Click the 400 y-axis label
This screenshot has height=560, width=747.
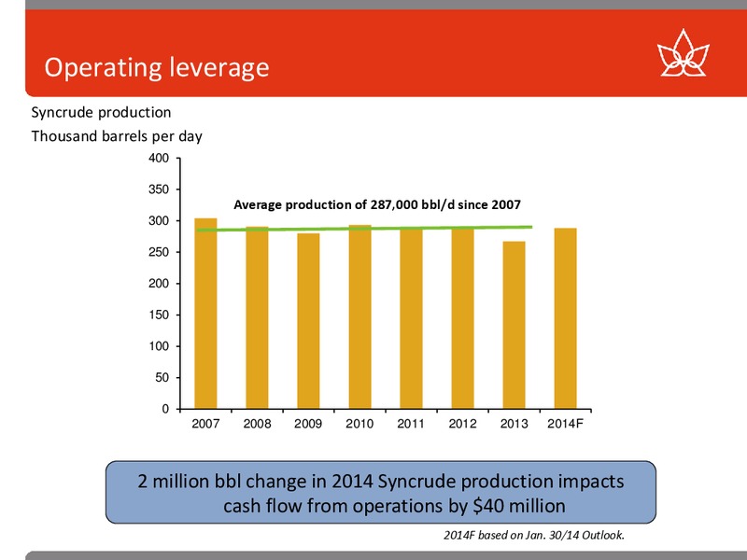pos(159,158)
